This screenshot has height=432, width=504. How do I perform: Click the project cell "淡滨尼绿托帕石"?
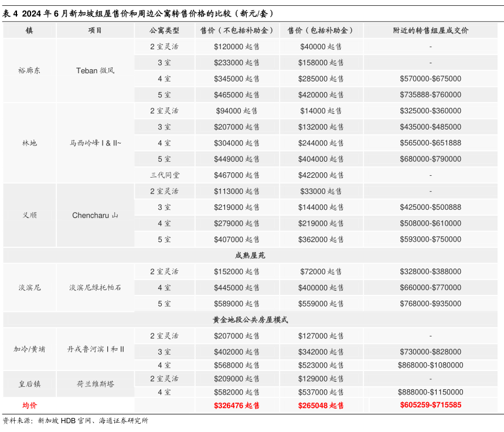[x=95, y=288]
